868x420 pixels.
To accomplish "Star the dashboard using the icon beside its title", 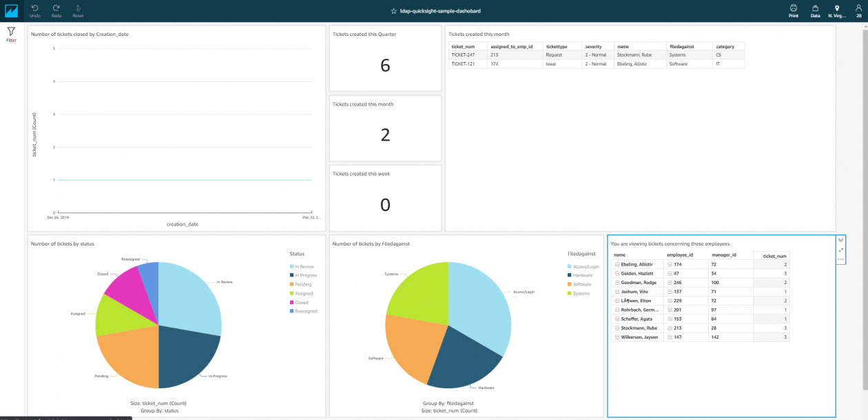I will (394, 10).
